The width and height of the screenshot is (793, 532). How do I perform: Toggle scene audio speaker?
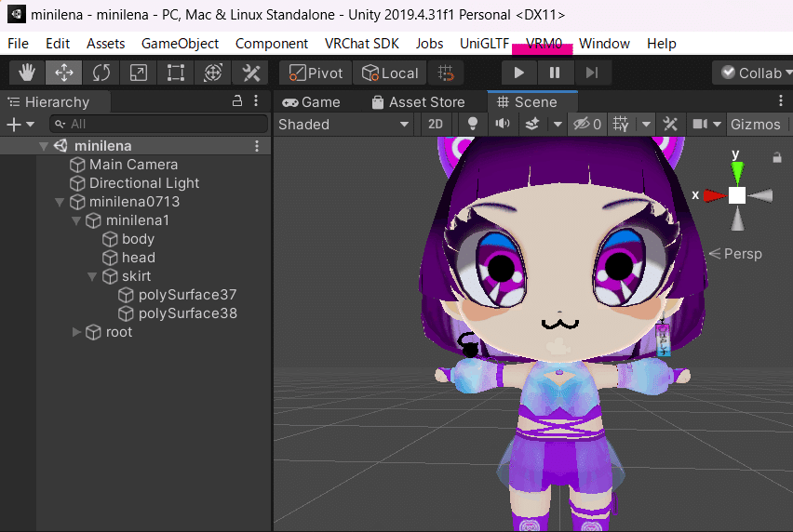(x=503, y=125)
